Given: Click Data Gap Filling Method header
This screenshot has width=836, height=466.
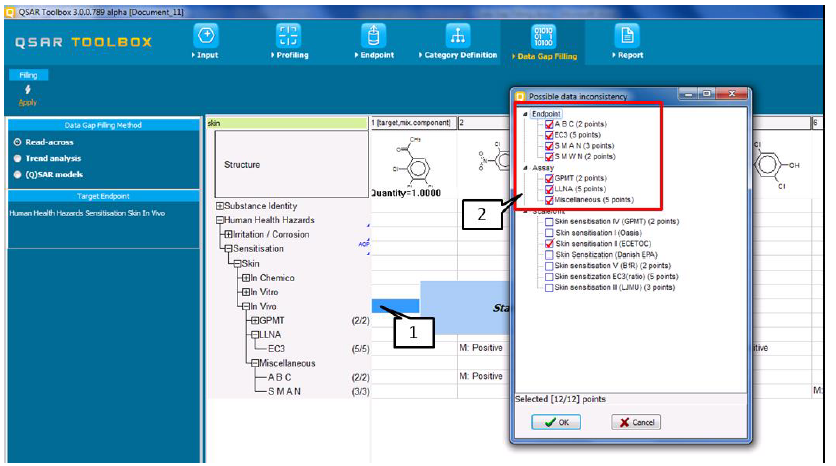Looking at the screenshot, I should click(x=103, y=125).
